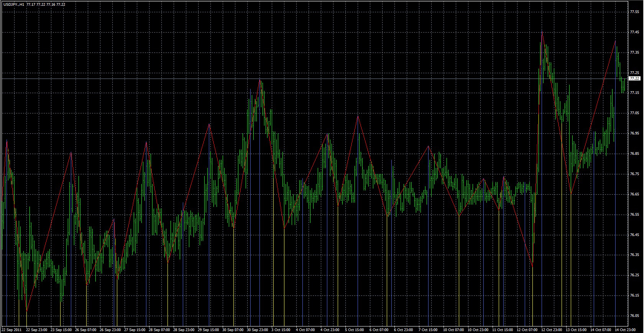The image size is (644, 333).
Task: Click the 14 Oct 23:00 time label
Action: tap(626, 330)
